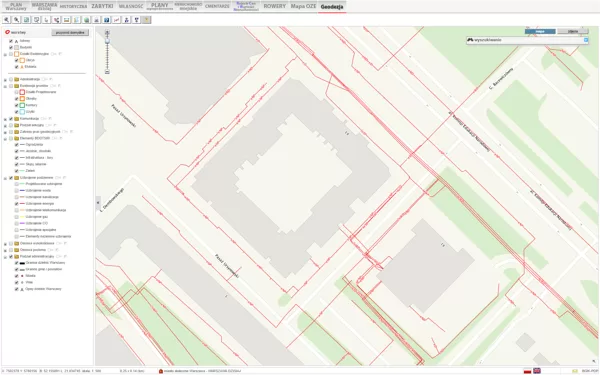Open the CMENTARZE tab
The width and height of the screenshot is (600, 375).
click(x=217, y=6)
